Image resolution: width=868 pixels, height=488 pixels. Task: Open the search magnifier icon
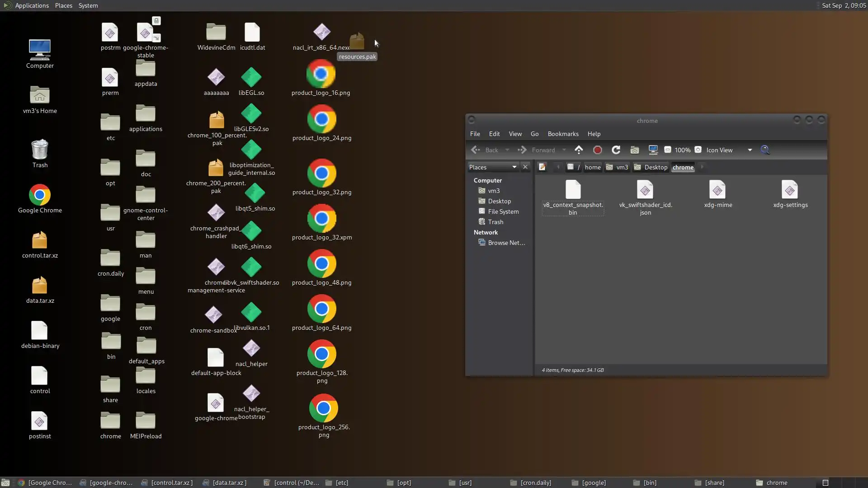pos(765,150)
